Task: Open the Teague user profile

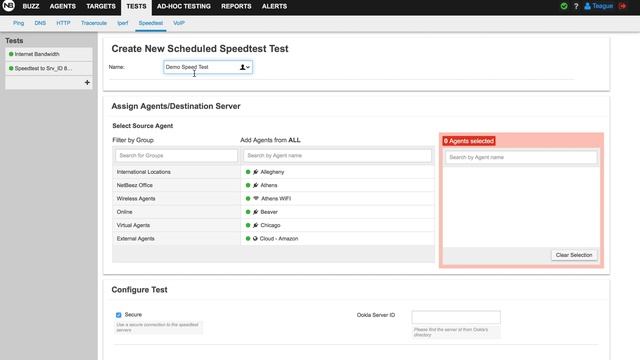Action: (599, 6)
